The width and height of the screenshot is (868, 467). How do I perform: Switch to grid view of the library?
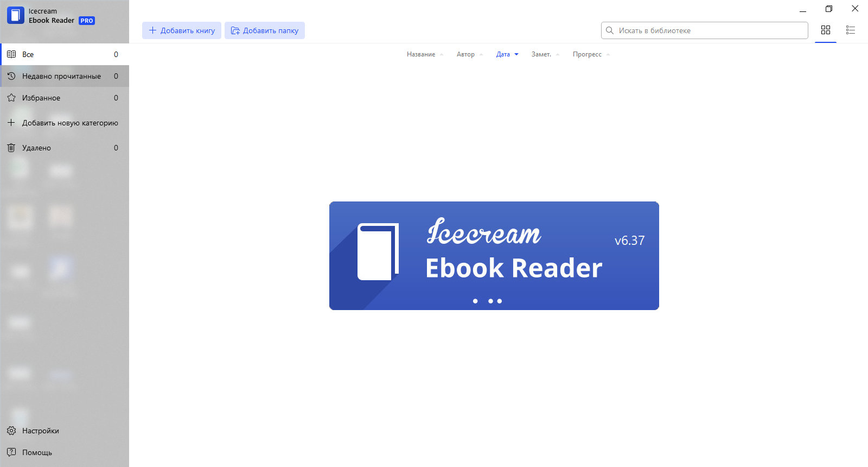[826, 30]
